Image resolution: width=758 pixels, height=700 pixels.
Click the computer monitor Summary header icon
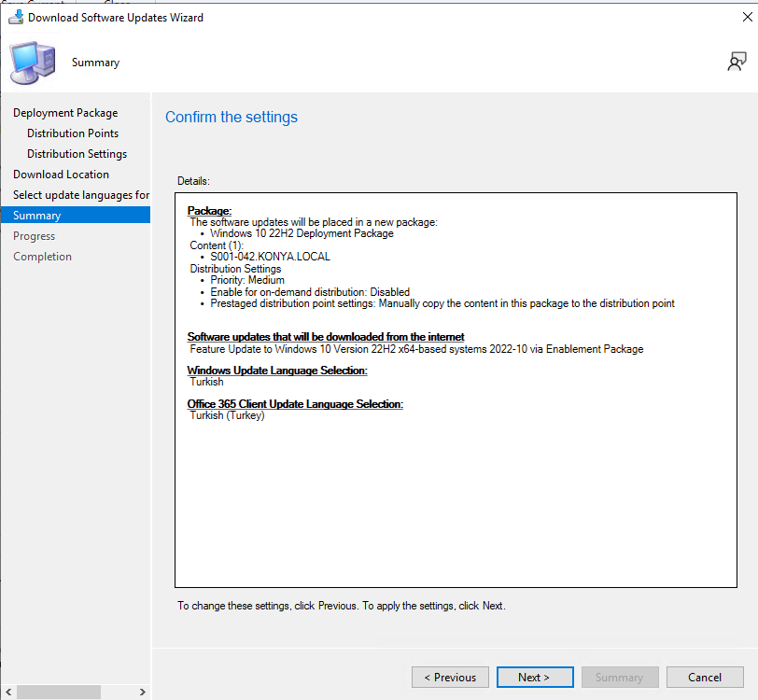pyautogui.click(x=33, y=63)
